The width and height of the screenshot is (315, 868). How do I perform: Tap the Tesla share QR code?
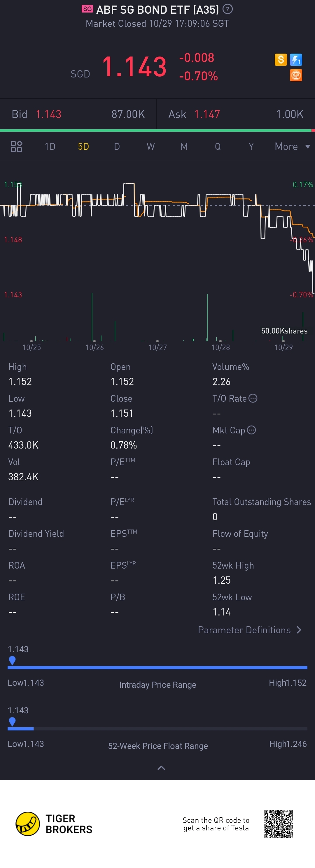click(279, 824)
